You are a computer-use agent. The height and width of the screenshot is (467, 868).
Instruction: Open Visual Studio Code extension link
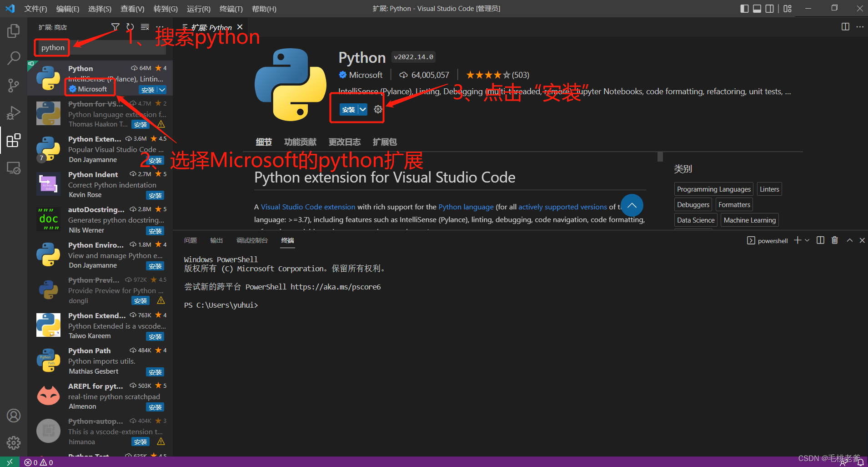[x=308, y=207]
